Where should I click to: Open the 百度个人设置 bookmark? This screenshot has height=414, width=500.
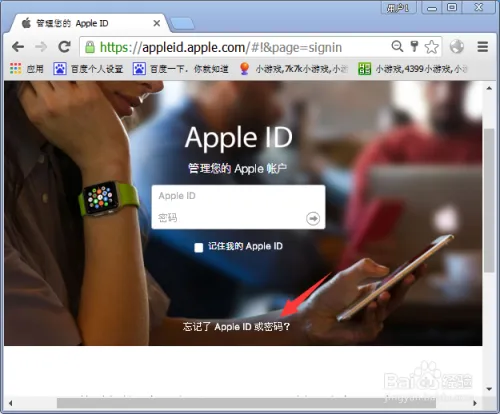(88, 69)
